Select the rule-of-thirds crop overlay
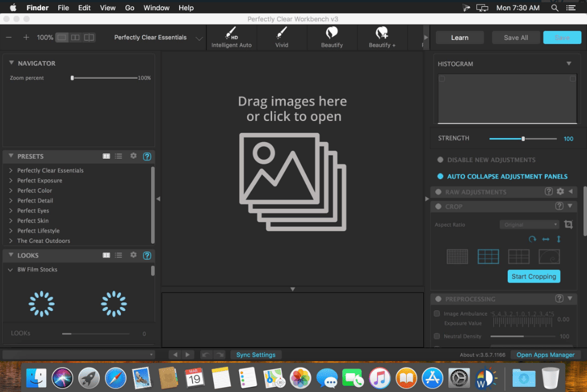 tap(488, 256)
